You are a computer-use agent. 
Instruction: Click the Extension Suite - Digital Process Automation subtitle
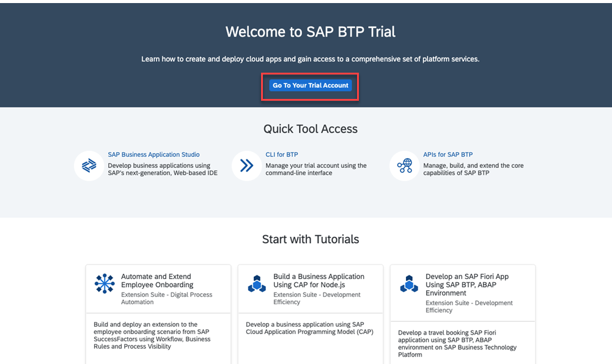[166, 298]
